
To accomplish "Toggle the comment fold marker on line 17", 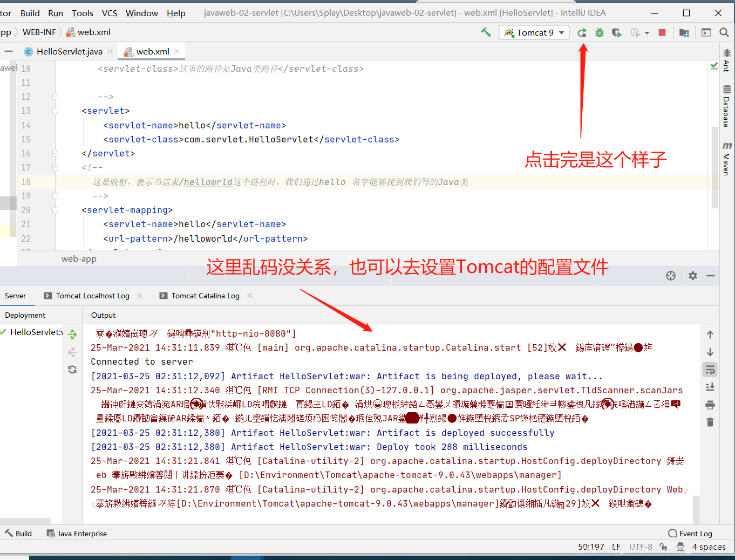I will [x=55, y=168].
